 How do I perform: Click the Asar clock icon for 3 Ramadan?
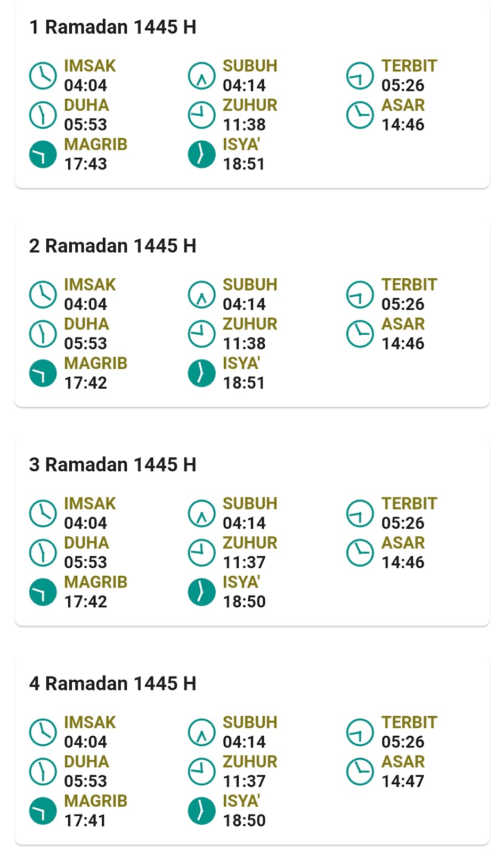pyautogui.click(x=360, y=552)
